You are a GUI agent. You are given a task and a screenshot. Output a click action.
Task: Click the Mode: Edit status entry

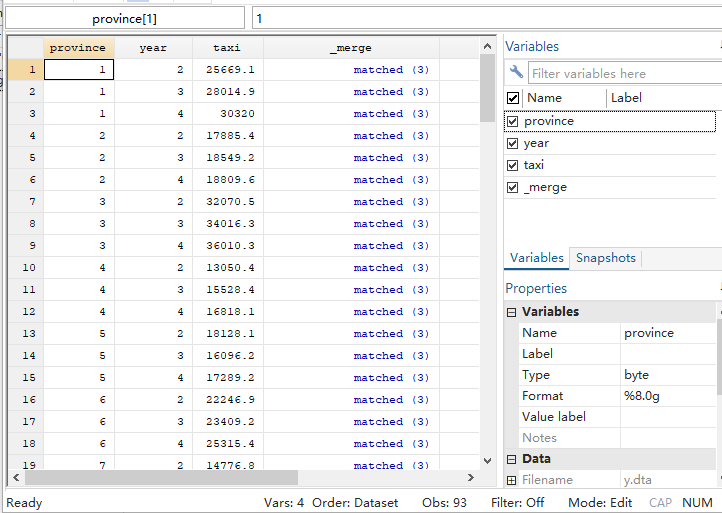pos(600,503)
